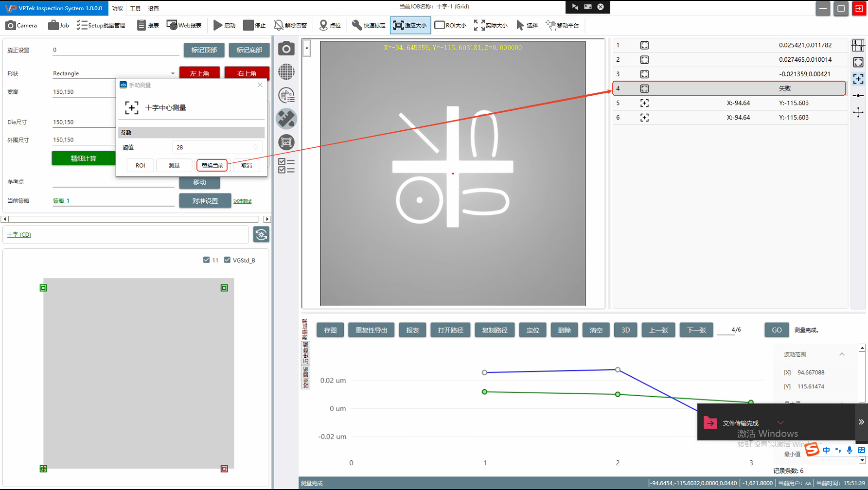Open the 十字 (CD) link
Viewport: 868px width, 490px height.
point(19,235)
